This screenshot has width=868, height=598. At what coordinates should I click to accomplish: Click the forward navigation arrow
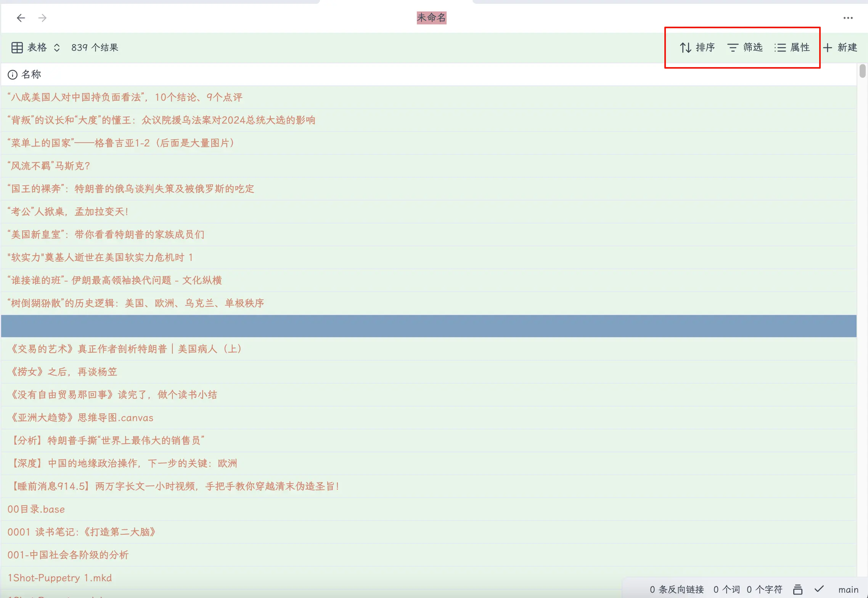[42, 18]
